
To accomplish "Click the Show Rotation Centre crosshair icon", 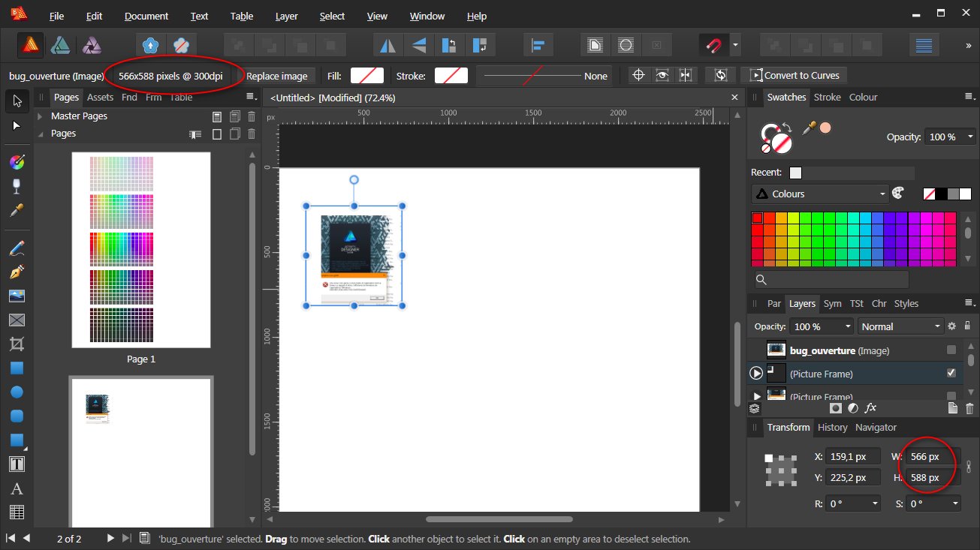I will [x=638, y=75].
